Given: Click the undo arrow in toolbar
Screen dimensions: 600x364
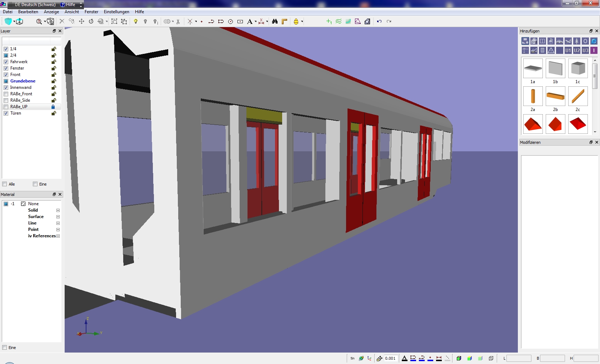Looking at the screenshot, I should 379,21.
